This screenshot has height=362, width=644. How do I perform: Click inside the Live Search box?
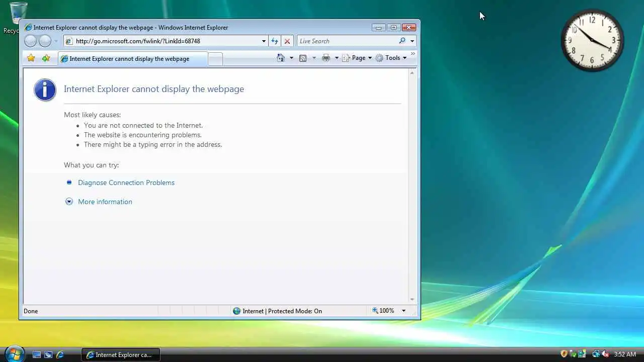347,41
